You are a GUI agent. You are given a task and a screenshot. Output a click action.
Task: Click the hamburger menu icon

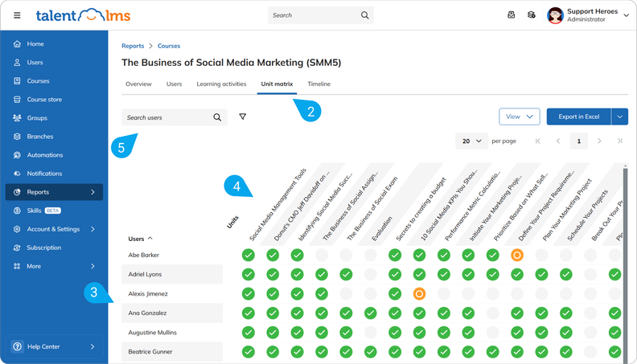tap(18, 15)
